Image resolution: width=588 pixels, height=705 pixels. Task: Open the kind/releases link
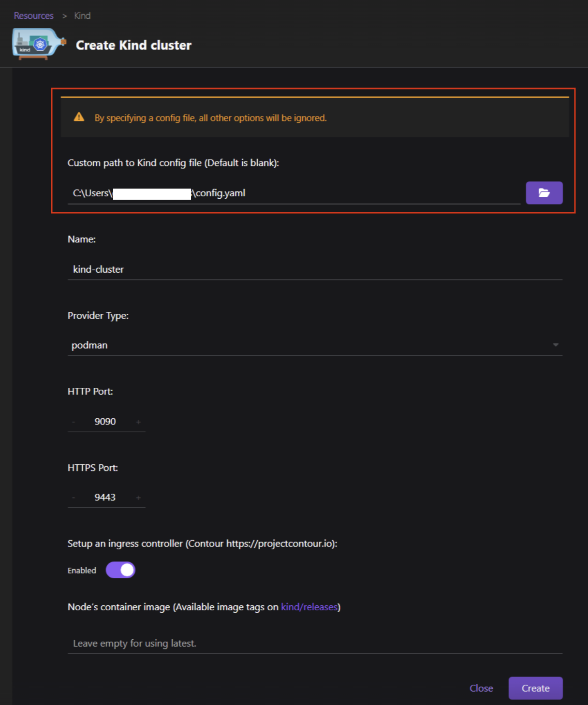[x=309, y=606]
